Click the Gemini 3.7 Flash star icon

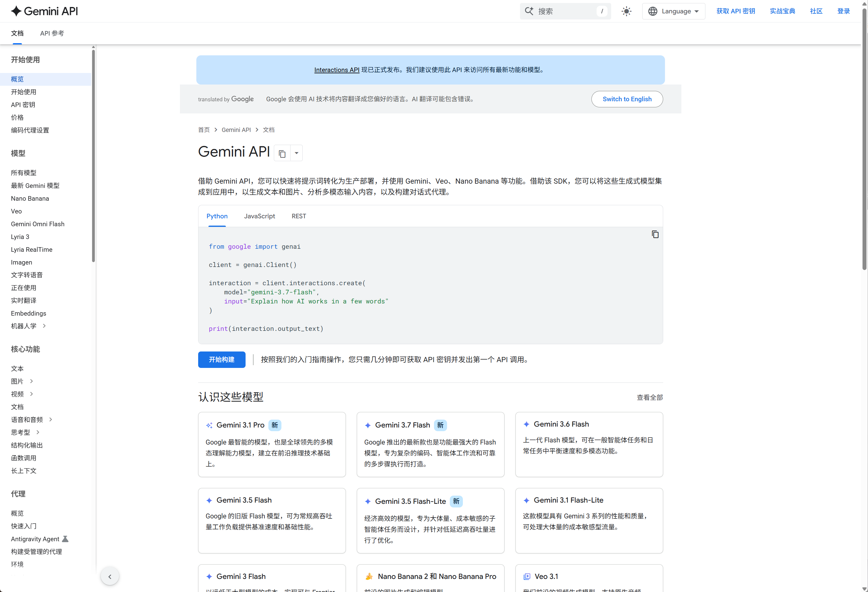(367, 425)
